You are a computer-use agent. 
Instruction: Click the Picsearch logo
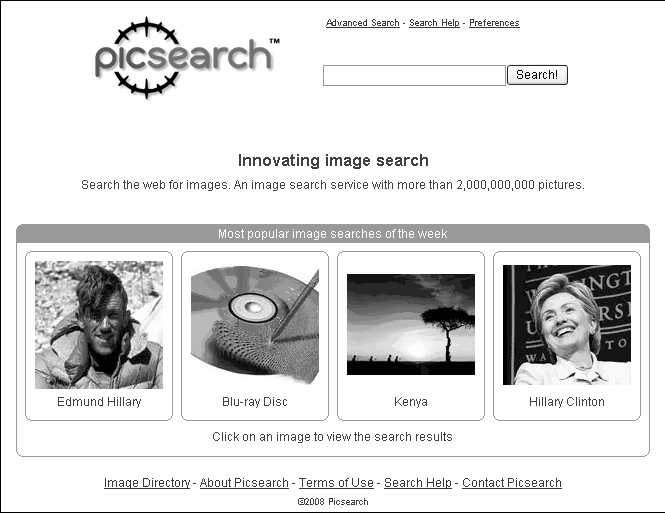(x=187, y=58)
